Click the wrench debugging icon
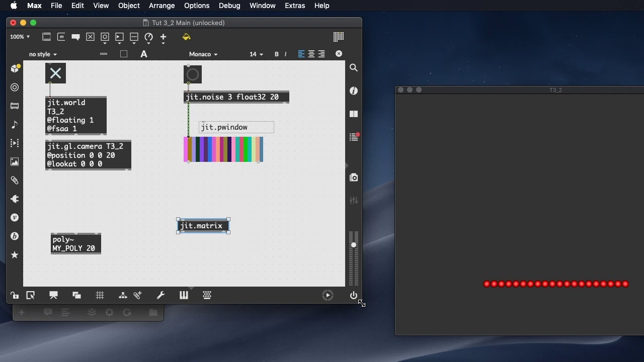The image size is (644, 362). (160, 296)
